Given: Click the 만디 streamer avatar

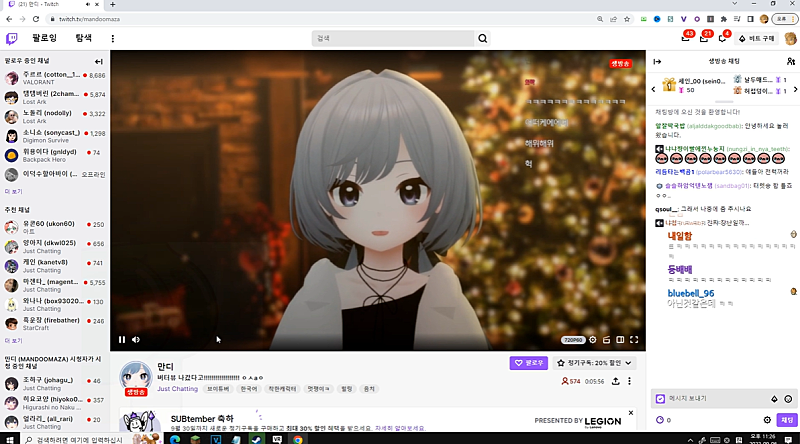Looking at the screenshot, I should [136, 378].
